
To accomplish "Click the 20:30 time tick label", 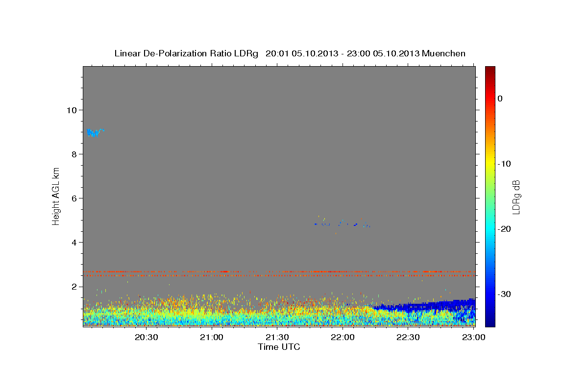I will pos(147,338).
